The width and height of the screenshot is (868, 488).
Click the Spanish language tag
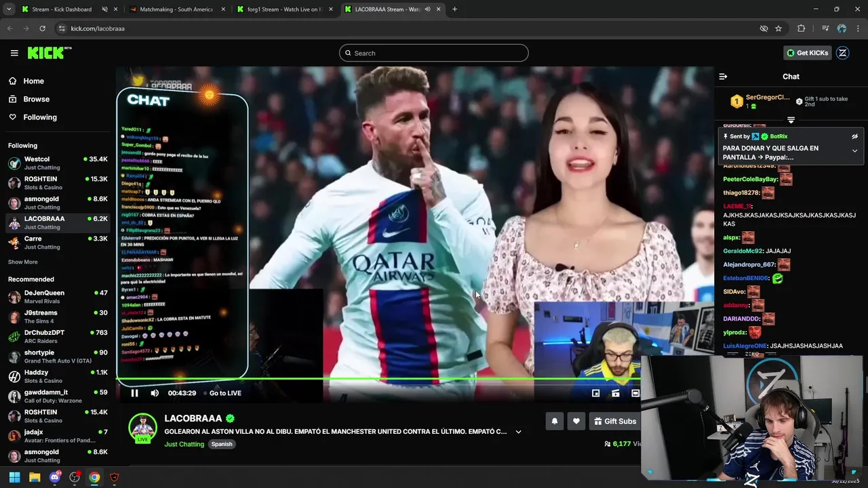pos(222,444)
